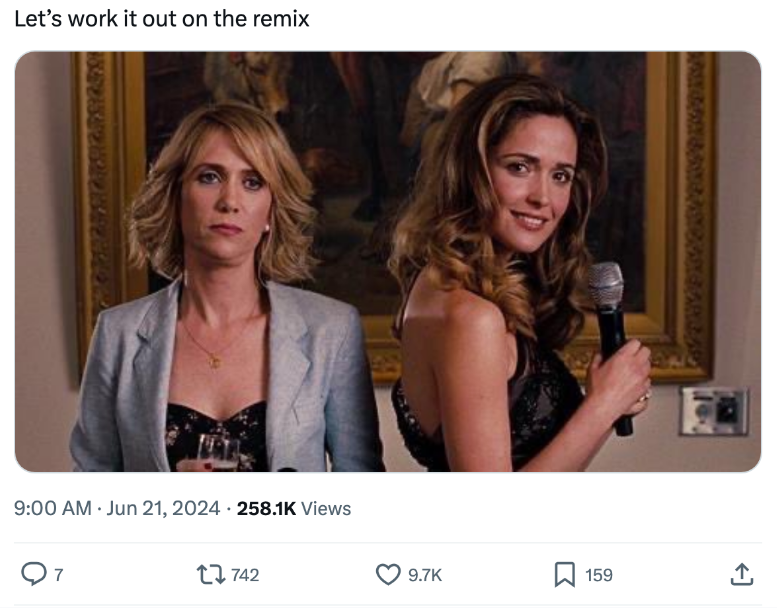Image resolution: width=777 pixels, height=608 pixels.
Task: Click the 742 reposts count
Action: pyautogui.click(x=245, y=575)
